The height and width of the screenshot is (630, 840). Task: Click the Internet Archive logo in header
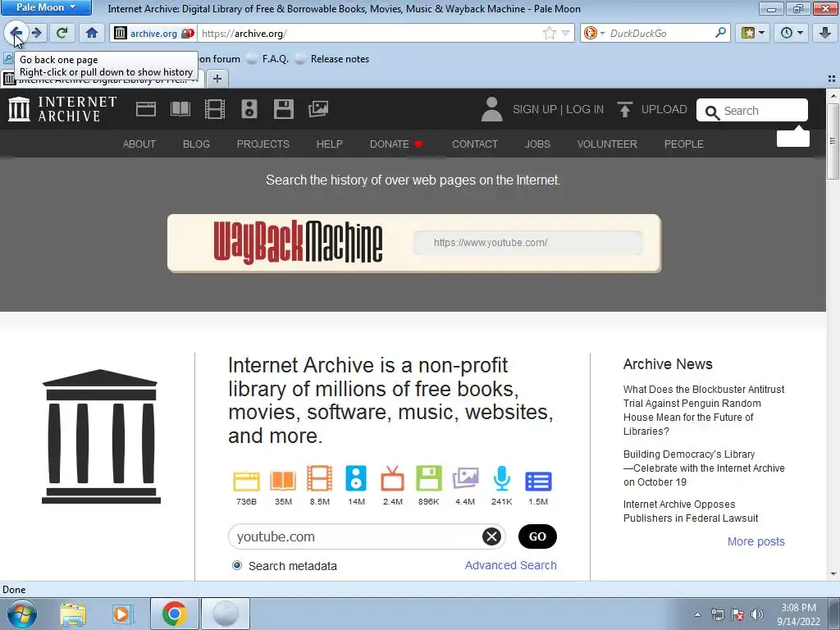point(62,109)
